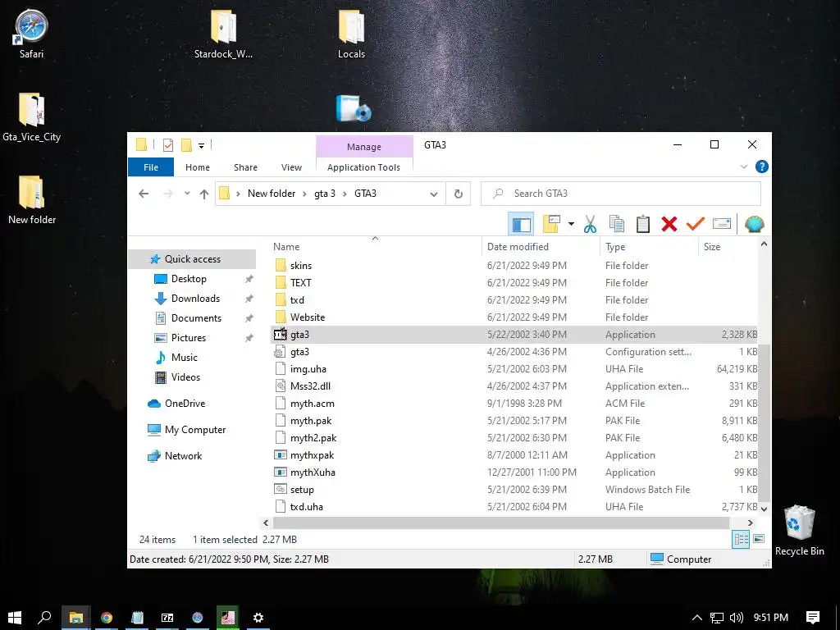Image resolution: width=840 pixels, height=630 pixels.
Task: Open the View ribbon tab
Action: pos(291,167)
